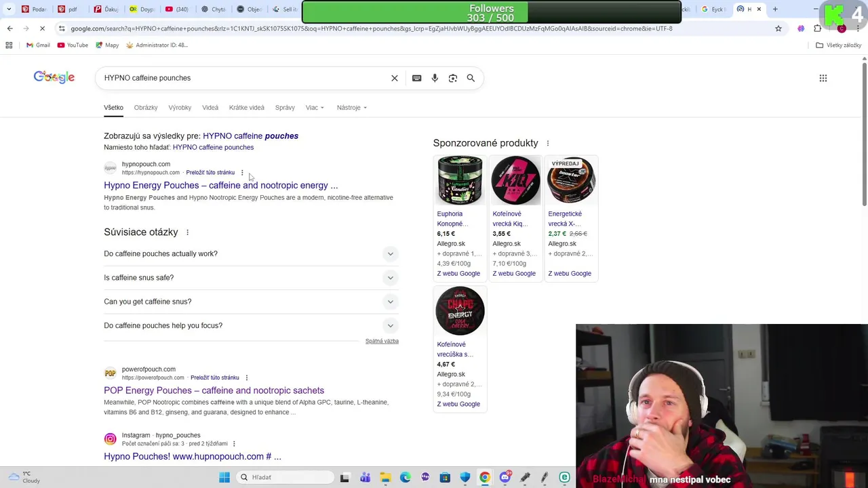Screen dimensions: 868x488
Task: Open Gmail bookmark
Action: [x=38, y=45]
